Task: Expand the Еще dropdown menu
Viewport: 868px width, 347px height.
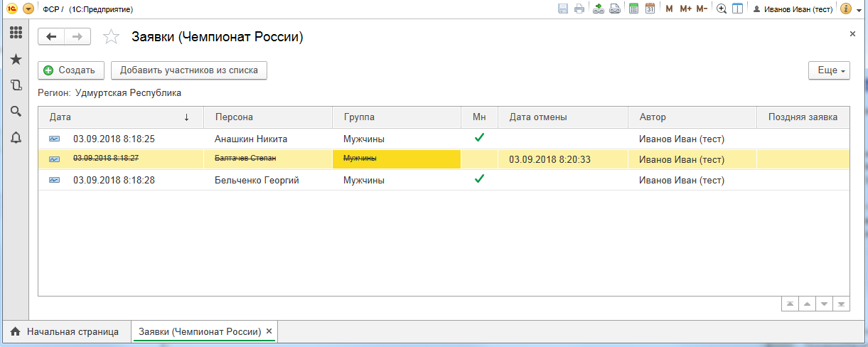Action: tap(829, 70)
